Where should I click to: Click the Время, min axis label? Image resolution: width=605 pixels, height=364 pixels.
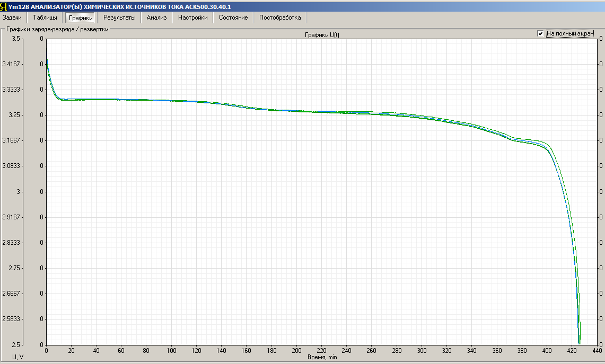(x=322, y=357)
